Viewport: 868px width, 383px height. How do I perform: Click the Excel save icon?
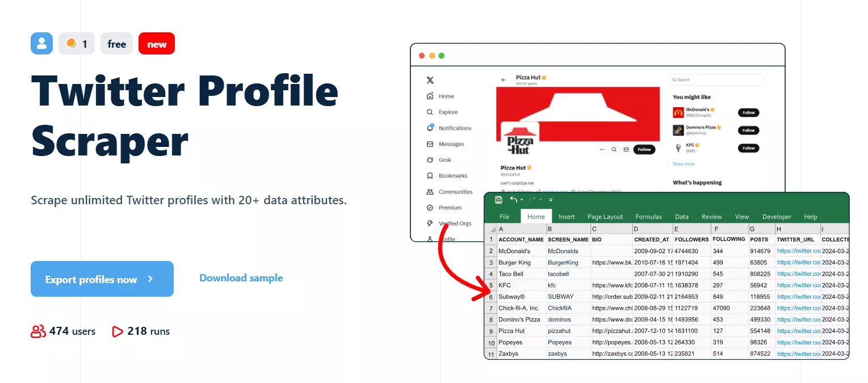[x=498, y=200]
